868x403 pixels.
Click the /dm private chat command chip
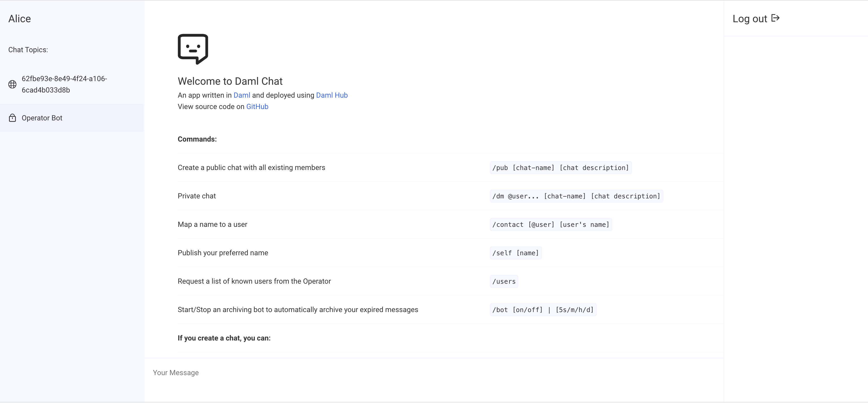click(x=576, y=196)
